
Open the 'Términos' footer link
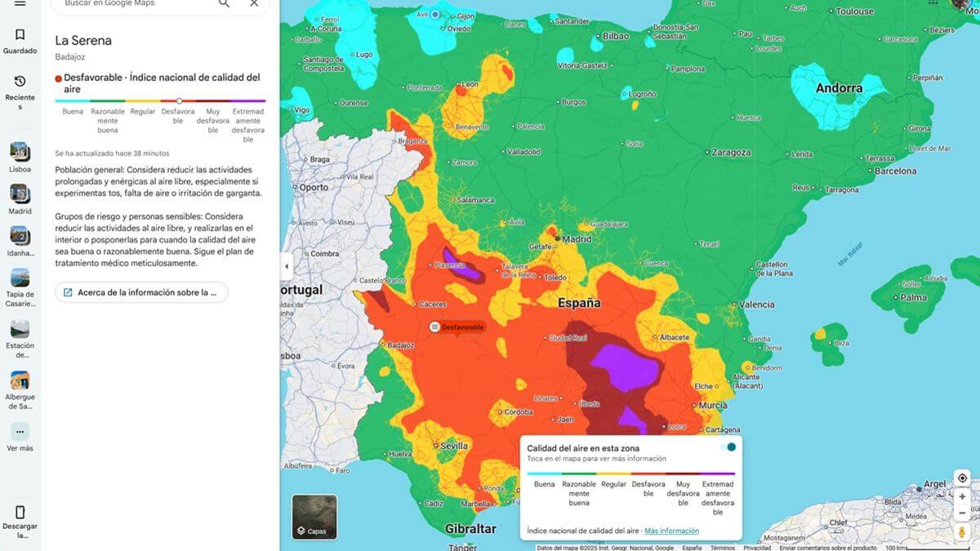pyautogui.click(x=722, y=548)
